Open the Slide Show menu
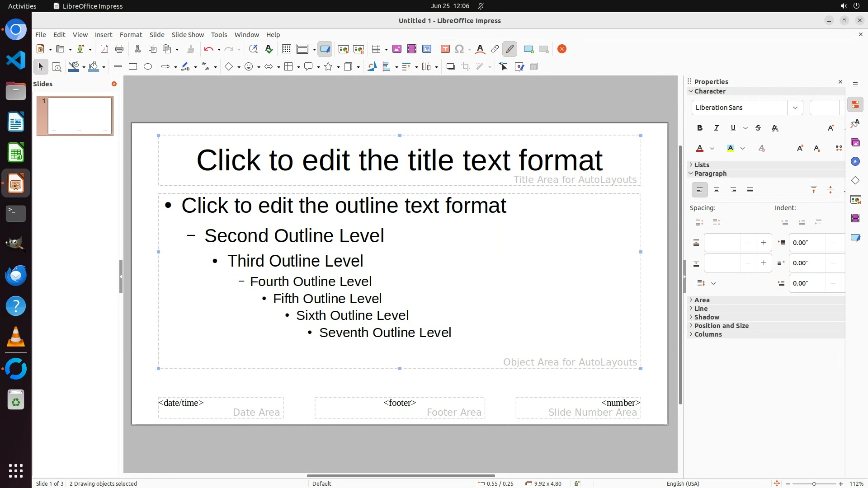 [188, 35]
